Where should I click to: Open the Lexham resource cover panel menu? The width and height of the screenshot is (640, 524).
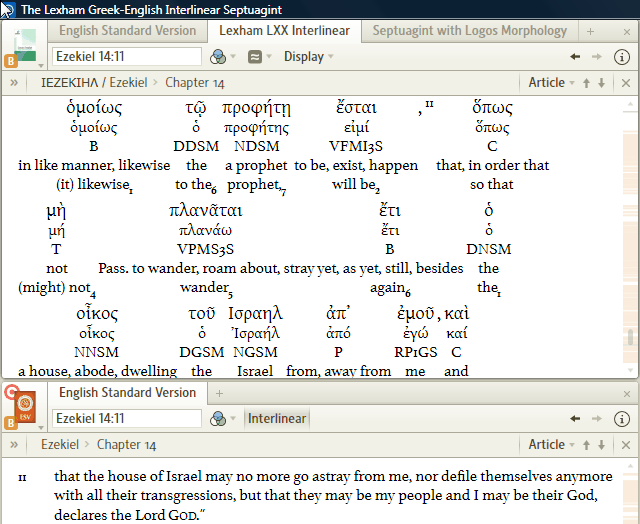point(24,47)
